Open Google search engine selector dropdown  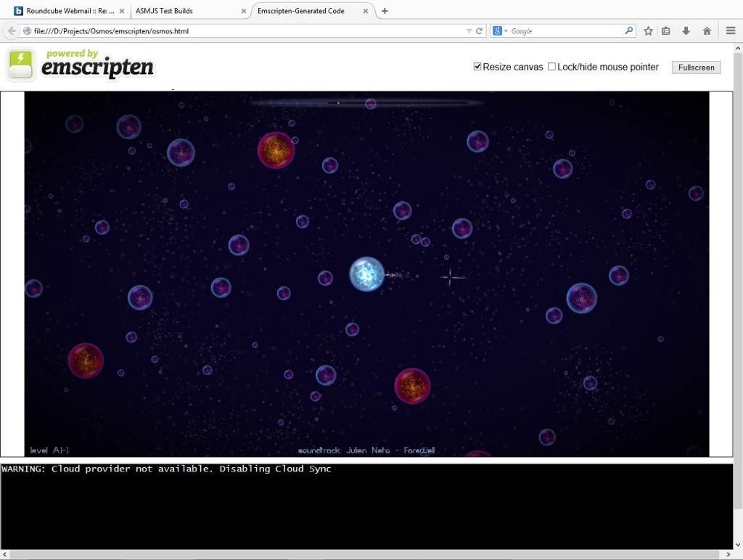[x=500, y=30]
